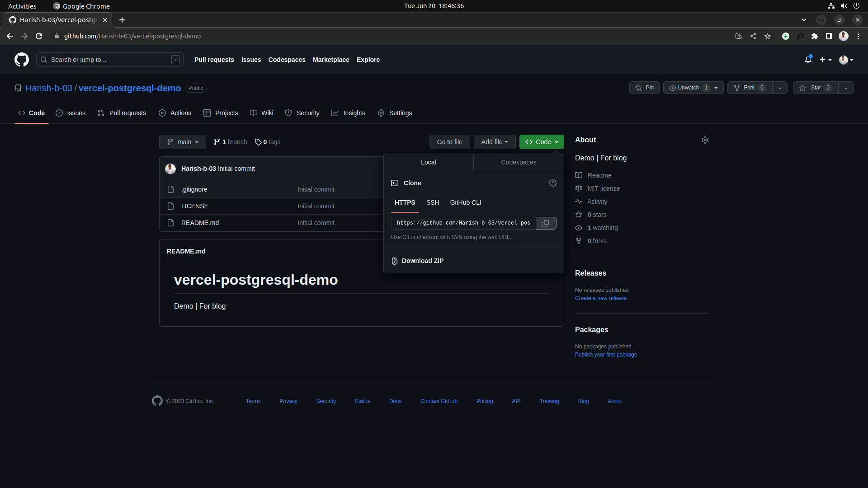Click Publish your first package link
Image resolution: width=868 pixels, height=488 pixels.
[606, 355]
